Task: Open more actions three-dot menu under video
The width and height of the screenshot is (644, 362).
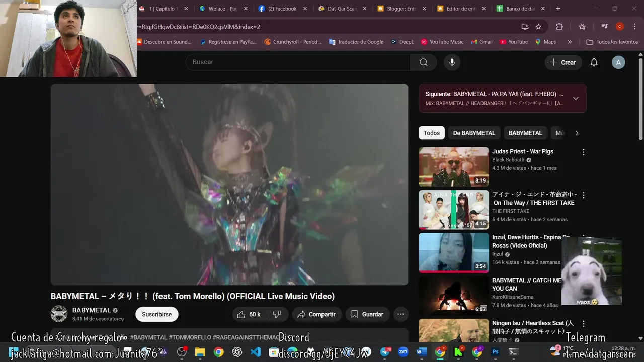Action: [400, 314]
